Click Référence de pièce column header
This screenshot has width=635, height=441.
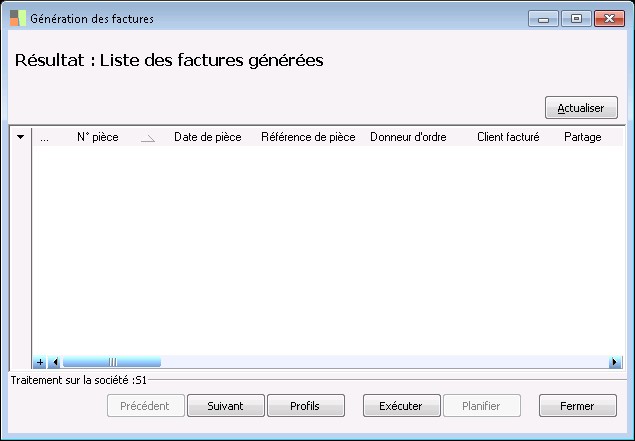pyautogui.click(x=308, y=138)
